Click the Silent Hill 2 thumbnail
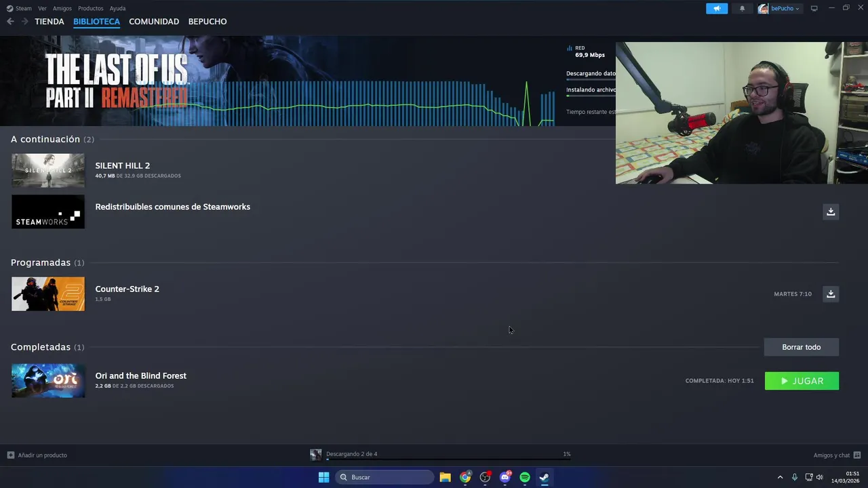The height and width of the screenshot is (488, 868). click(48, 170)
